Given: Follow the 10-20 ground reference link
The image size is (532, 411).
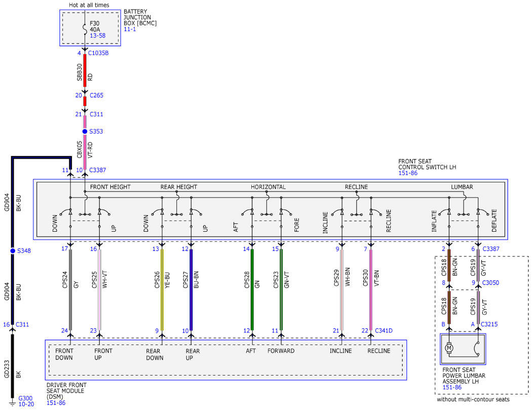Looking at the screenshot, I should pos(26,404).
